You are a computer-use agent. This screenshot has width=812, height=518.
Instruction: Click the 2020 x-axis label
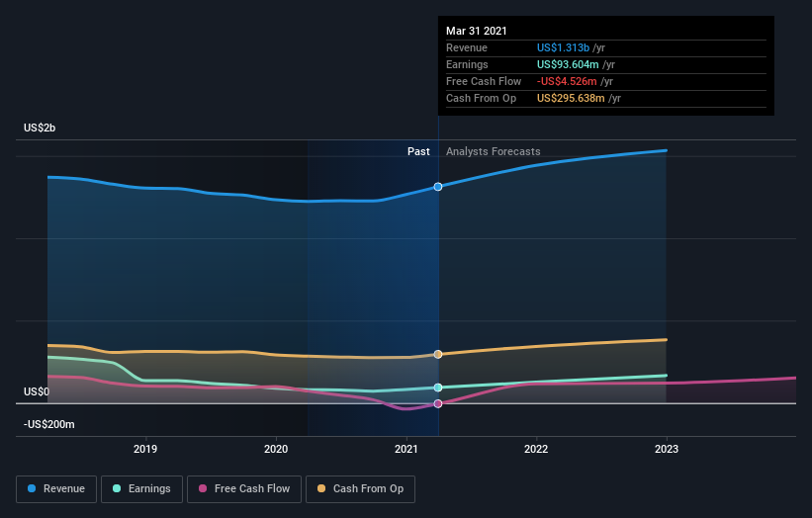[276, 449]
